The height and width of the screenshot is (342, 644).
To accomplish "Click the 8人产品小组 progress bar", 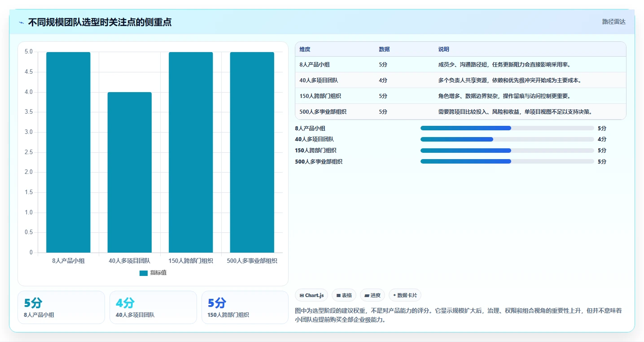I will pos(507,128).
